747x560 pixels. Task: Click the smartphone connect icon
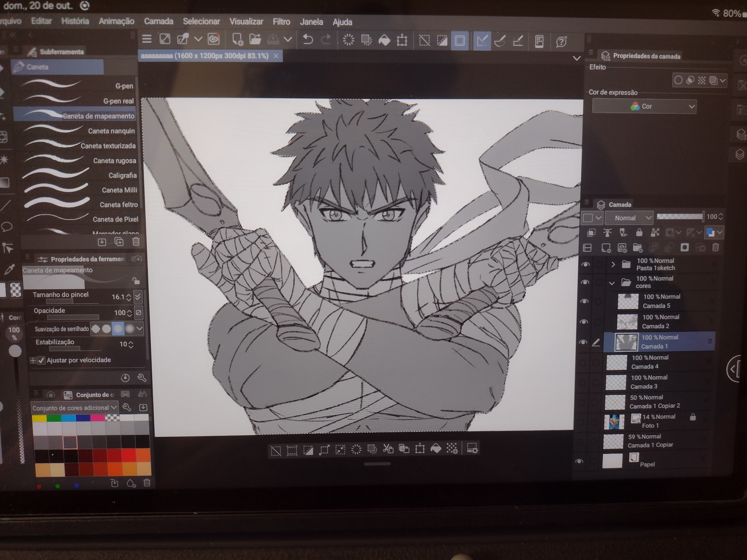[539, 41]
